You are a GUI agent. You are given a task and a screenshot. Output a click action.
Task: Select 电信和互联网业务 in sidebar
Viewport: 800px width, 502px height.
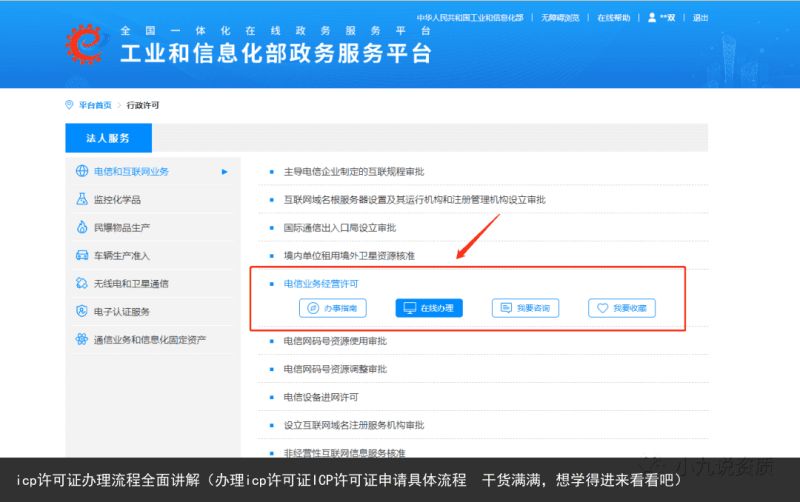tap(131, 171)
